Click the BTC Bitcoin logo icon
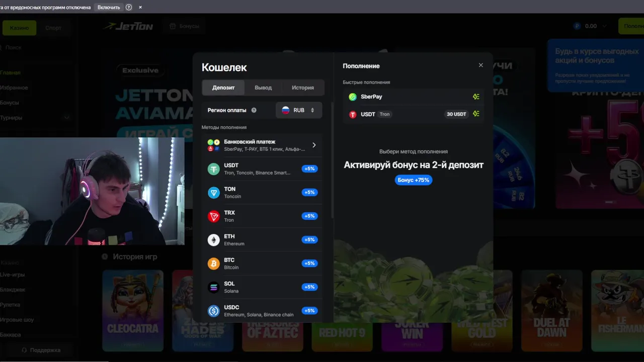The width and height of the screenshot is (644, 362). pos(214,263)
